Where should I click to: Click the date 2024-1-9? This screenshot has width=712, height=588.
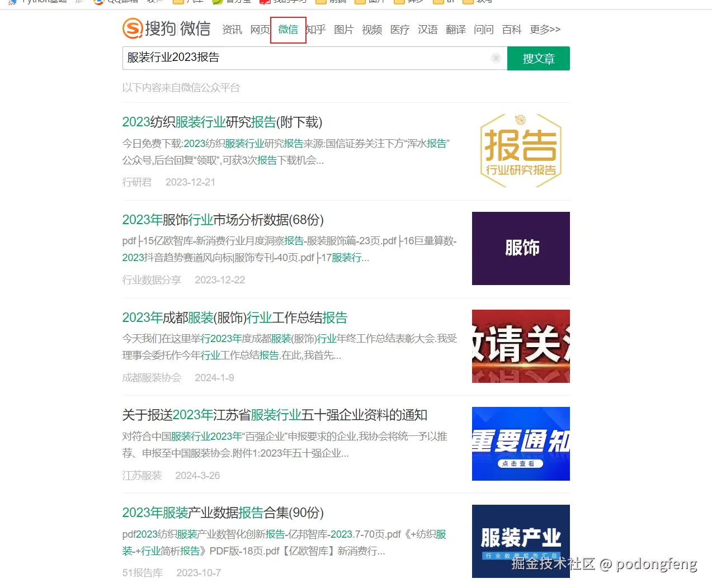(x=214, y=378)
